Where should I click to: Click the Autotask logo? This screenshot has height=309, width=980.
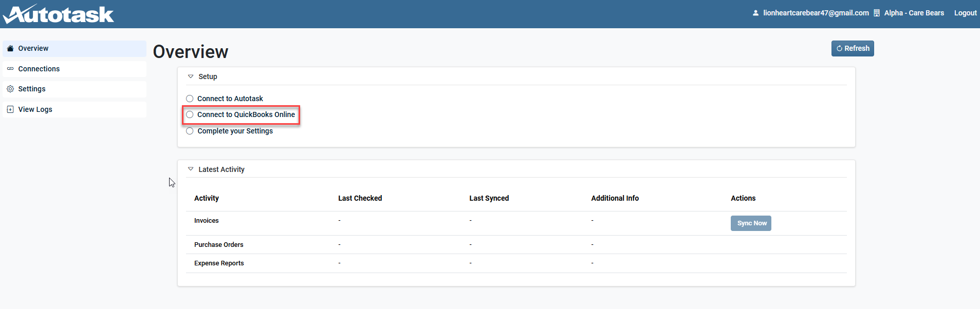(x=59, y=14)
